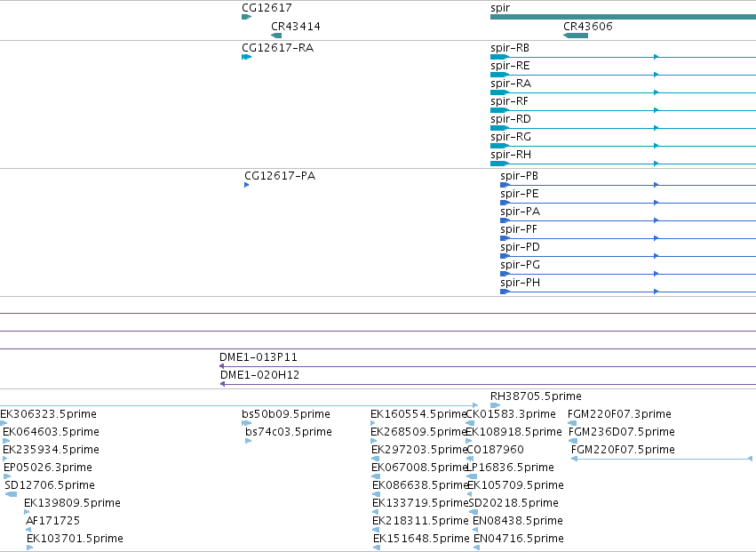This screenshot has height=552, width=756.
Task: Click the bs50b09.5prime EST label
Action: coord(286,414)
